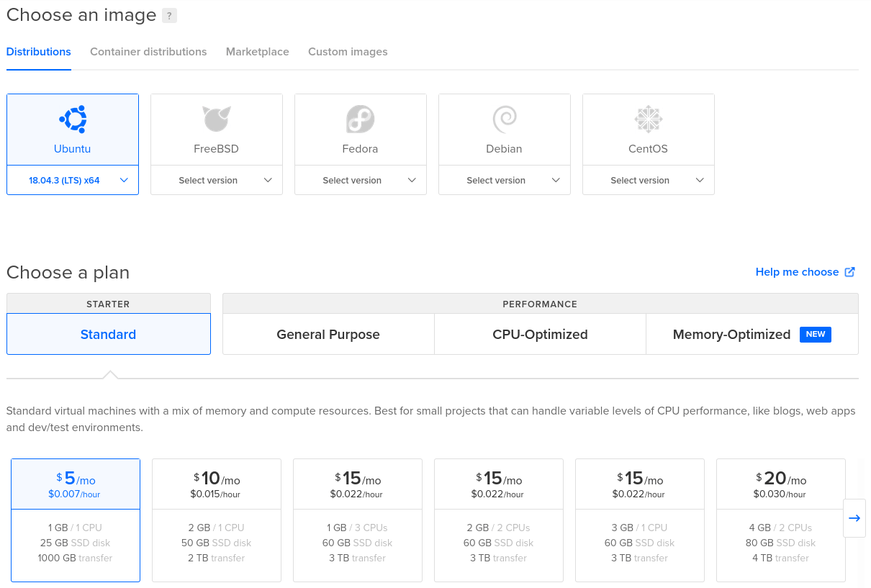Click the right arrow to see more plans

[x=854, y=517]
